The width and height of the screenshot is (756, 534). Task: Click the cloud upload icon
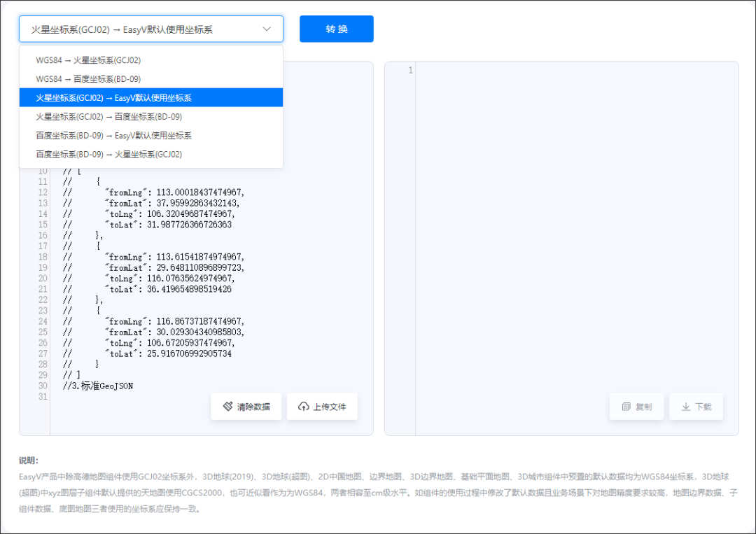click(303, 407)
